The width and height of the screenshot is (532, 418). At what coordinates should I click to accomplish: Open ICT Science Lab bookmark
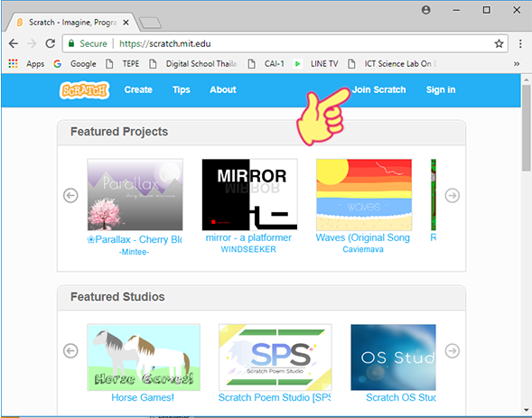click(x=392, y=64)
